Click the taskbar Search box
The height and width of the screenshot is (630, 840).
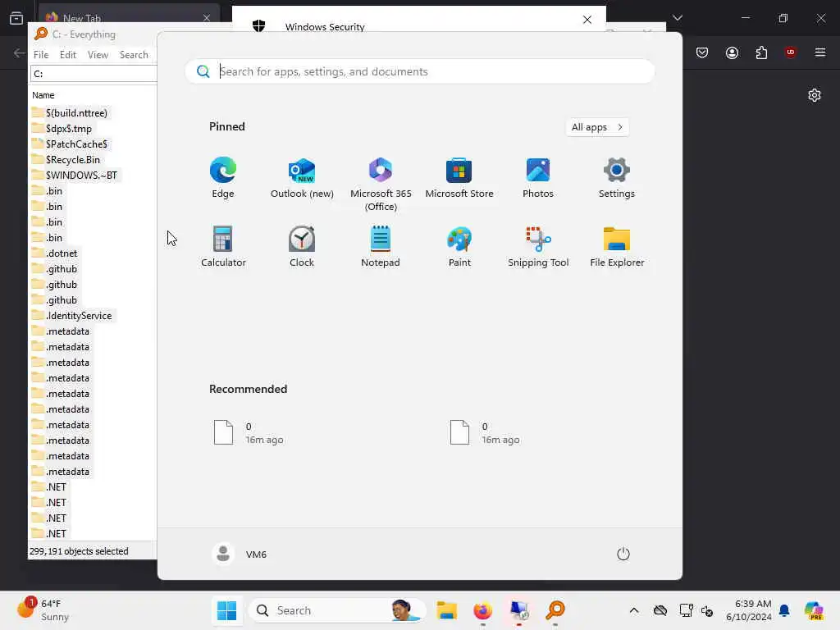tap(337, 610)
